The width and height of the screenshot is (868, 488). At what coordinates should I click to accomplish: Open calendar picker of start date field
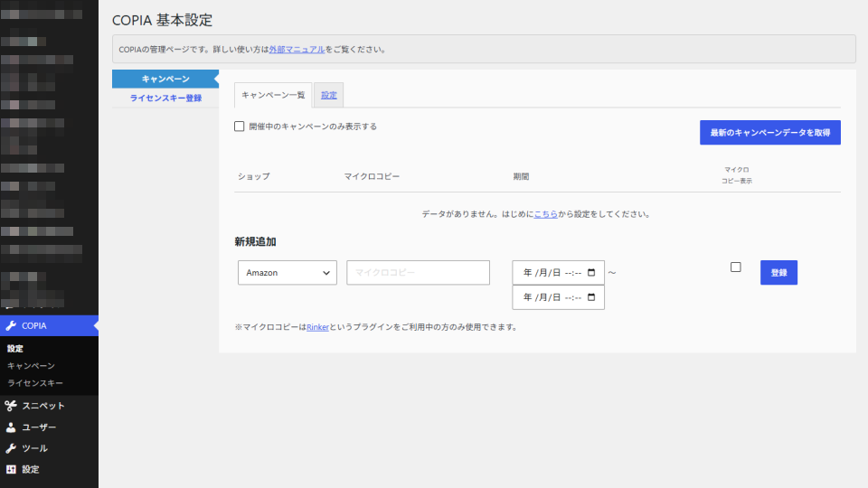[591, 272]
